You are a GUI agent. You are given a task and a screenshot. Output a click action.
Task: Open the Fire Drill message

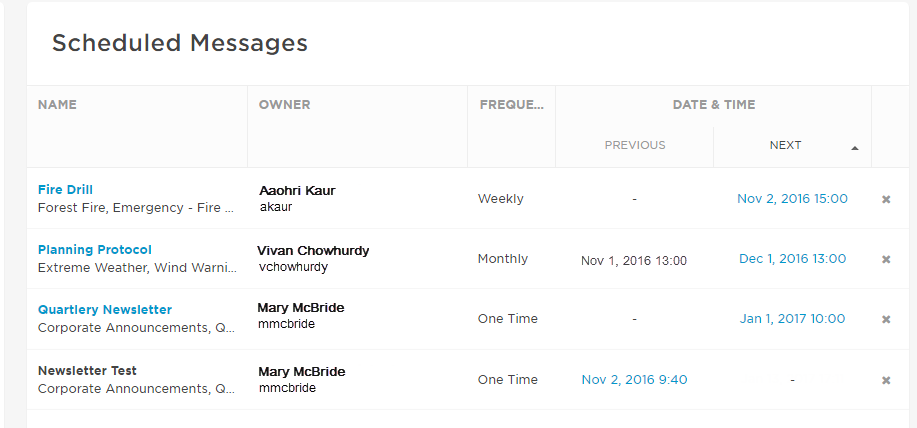pos(65,190)
